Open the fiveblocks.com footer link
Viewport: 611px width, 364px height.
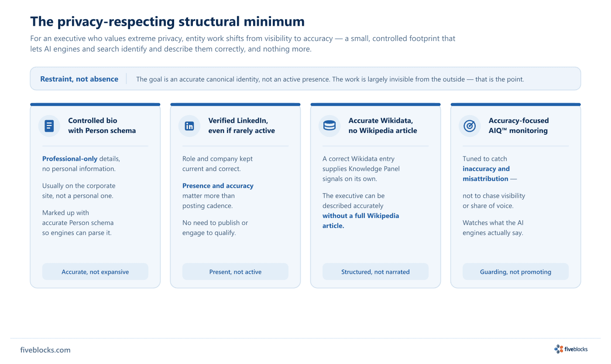[45, 350]
